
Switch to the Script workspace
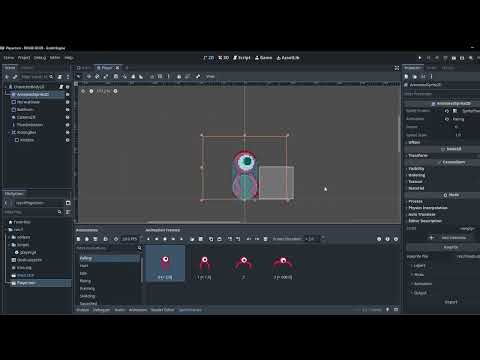(x=242, y=58)
